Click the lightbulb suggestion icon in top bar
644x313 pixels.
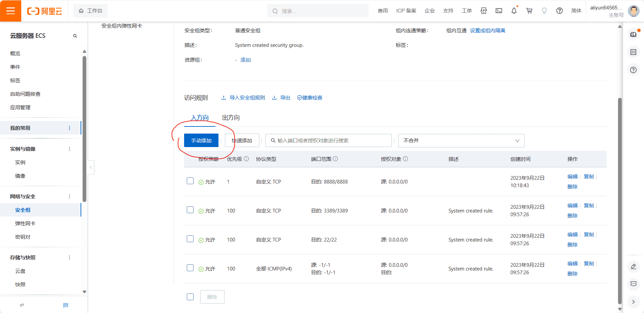[x=544, y=11]
